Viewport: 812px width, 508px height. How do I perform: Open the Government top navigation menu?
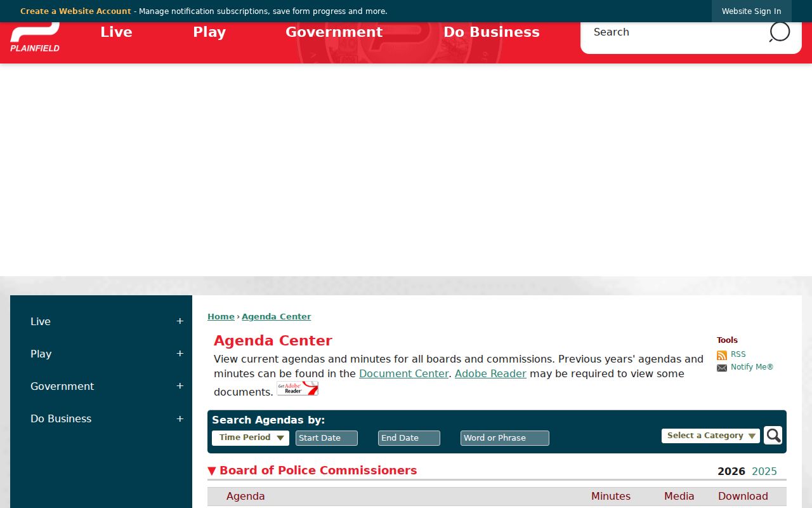click(x=334, y=32)
